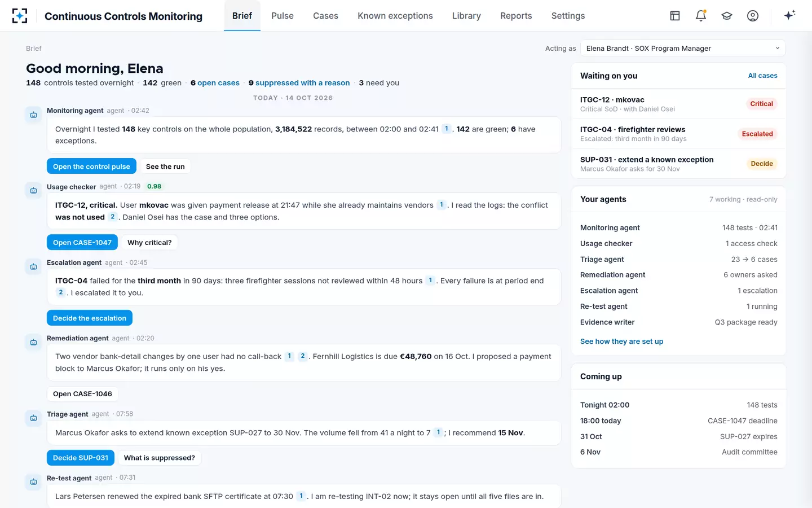Image resolution: width=812 pixels, height=508 pixels.
Task: Open the Acting as role dropdown
Action: click(x=683, y=48)
